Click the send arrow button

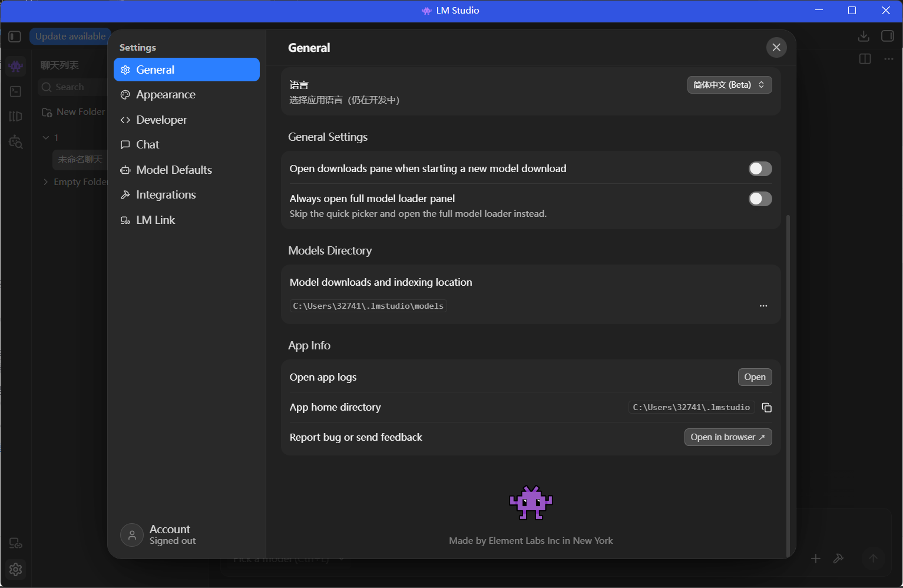coord(874,559)
